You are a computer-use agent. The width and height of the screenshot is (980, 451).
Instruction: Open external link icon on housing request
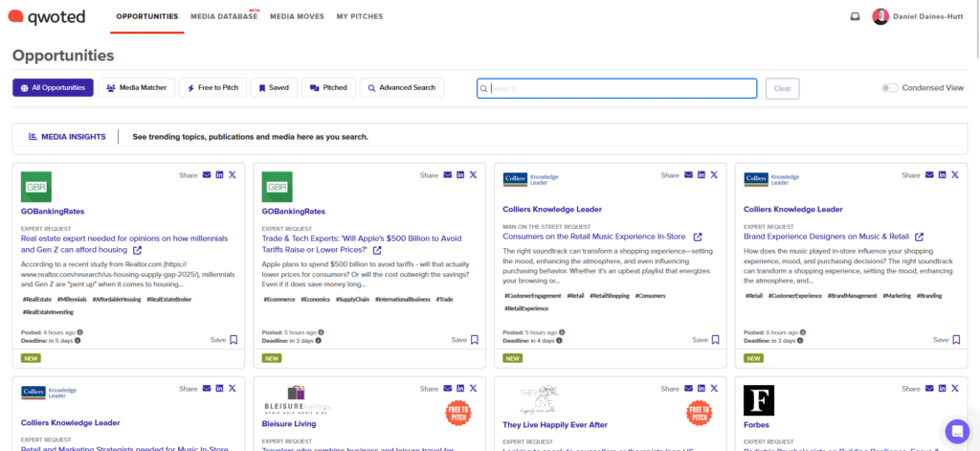pos(137,250)
